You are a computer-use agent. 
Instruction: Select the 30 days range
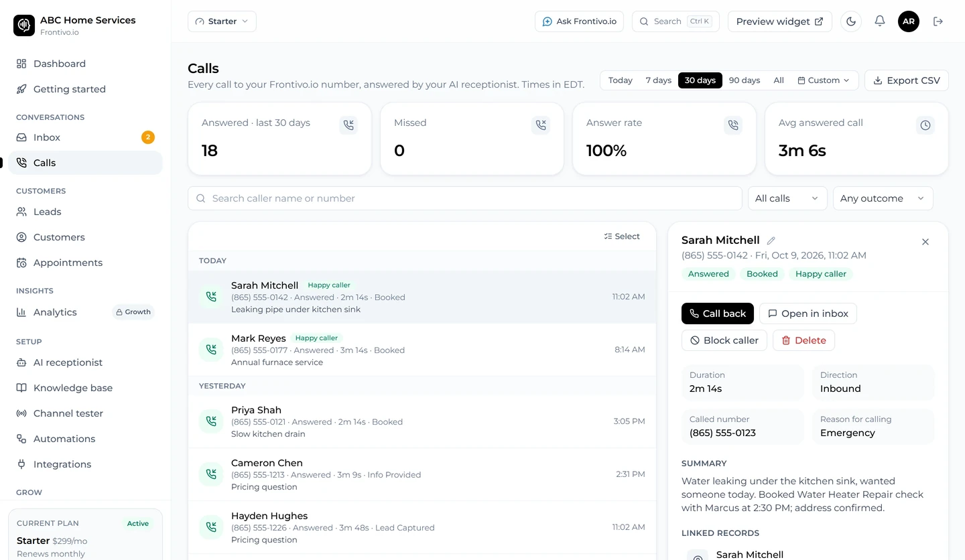click(700, 80)
